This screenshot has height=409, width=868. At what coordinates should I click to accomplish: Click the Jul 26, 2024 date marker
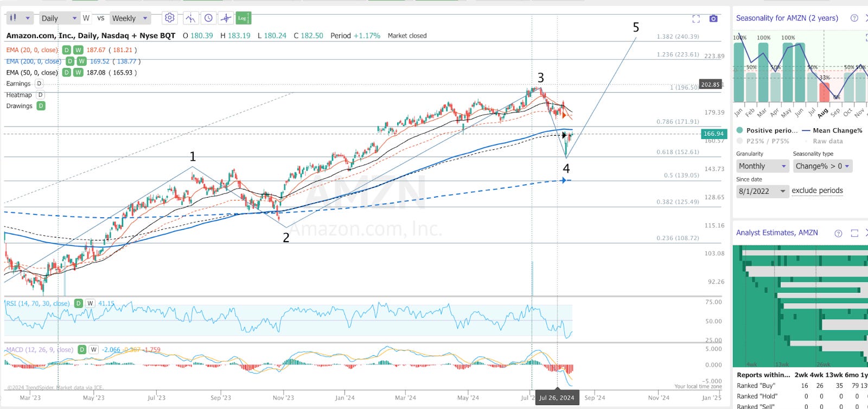pyautogui.click(x=557, y=398)
